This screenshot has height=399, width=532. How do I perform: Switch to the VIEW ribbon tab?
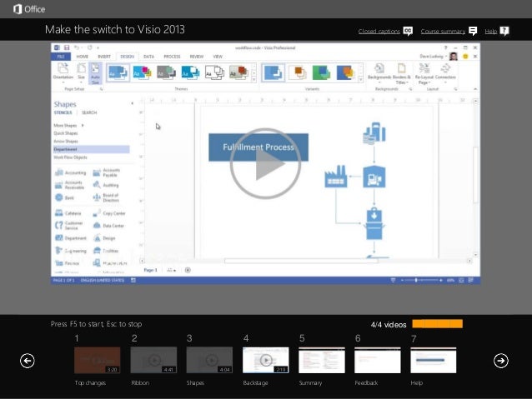pyautogui.click(x=218, y=57)
